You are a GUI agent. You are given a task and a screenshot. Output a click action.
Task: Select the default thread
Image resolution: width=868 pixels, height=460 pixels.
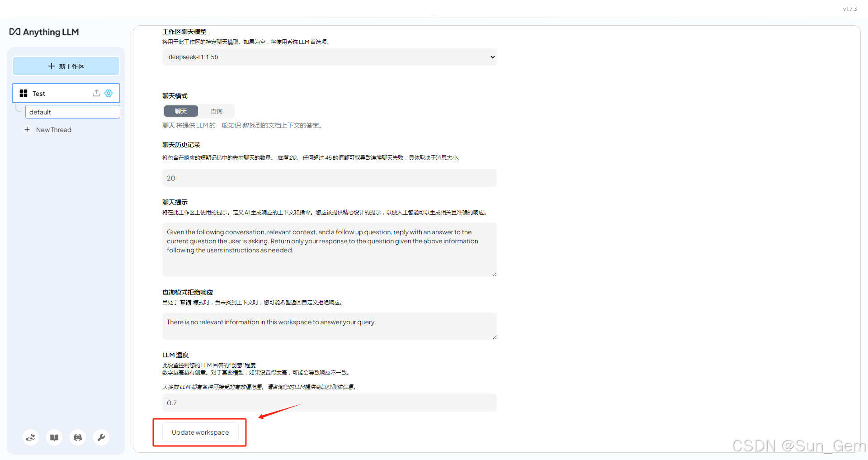[x=72, y=112]
